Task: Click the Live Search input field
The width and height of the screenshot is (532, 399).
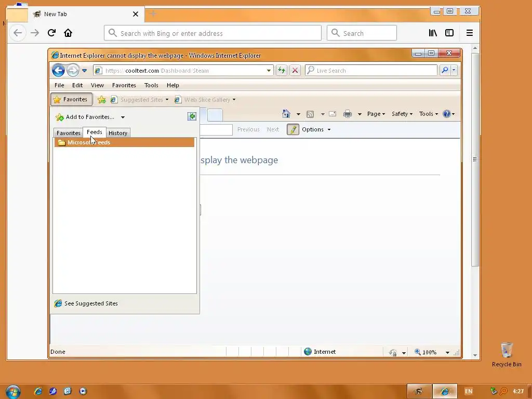Action: (x=371, y=70)
